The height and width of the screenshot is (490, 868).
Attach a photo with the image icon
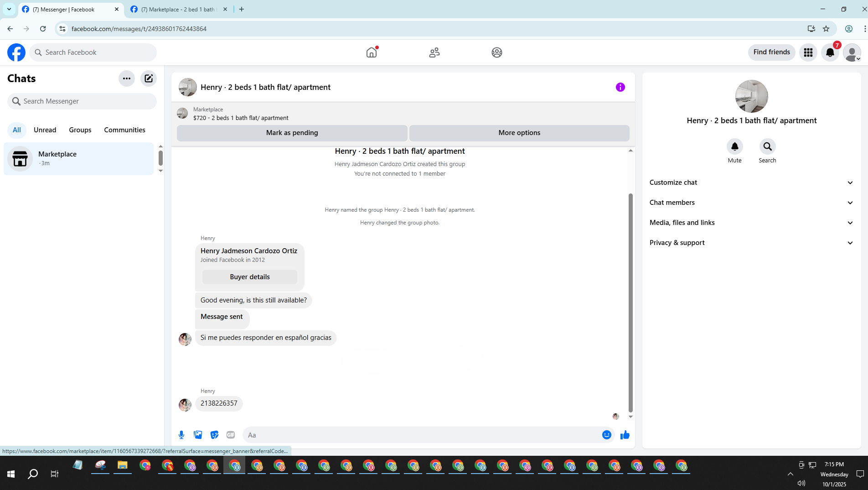point(198,435)
